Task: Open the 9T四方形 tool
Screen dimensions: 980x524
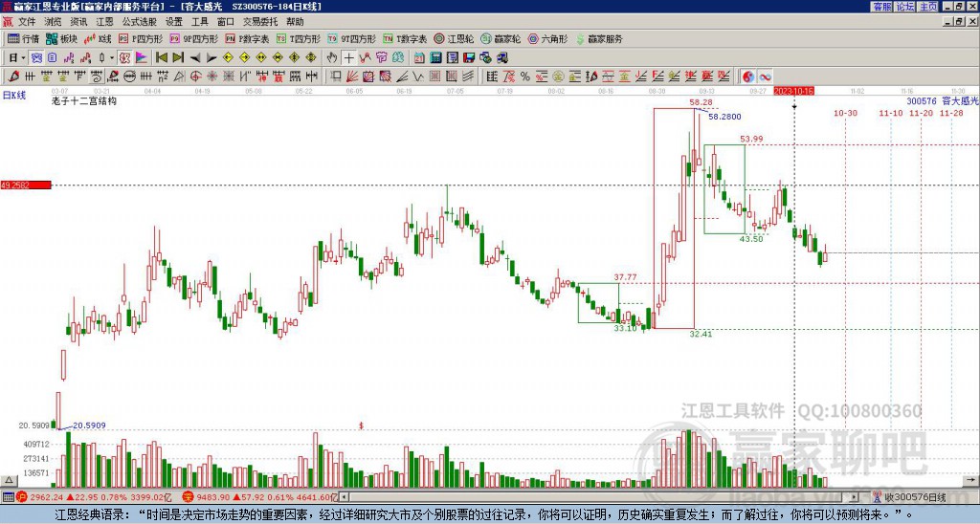Action: tap(352, 38)
